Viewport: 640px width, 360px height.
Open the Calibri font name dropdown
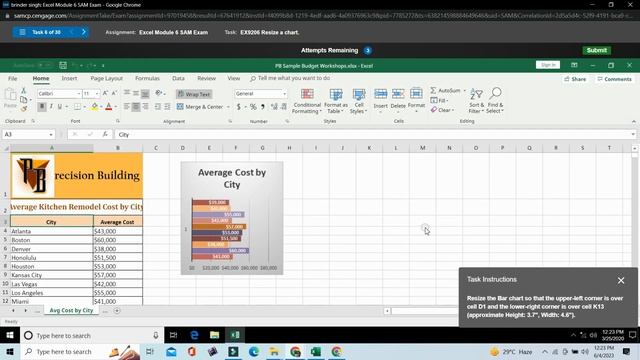tap(78, 94)
